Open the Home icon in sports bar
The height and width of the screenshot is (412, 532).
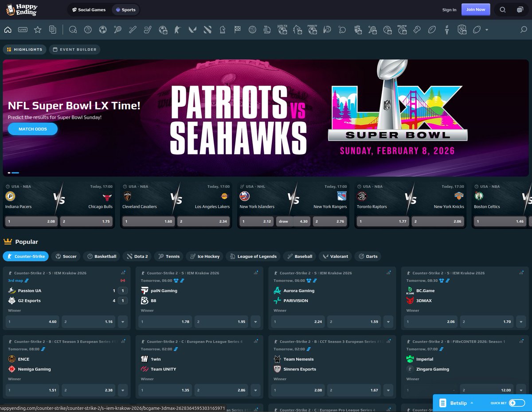coord(8,30)
